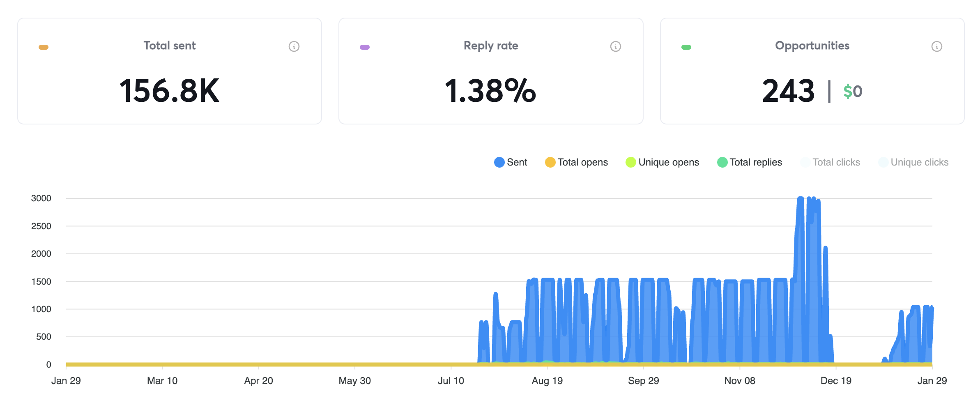Viewport: 980px width, 405px height.
Task: Select the 156.8K total sent figure
Action: tap(169, 91)
